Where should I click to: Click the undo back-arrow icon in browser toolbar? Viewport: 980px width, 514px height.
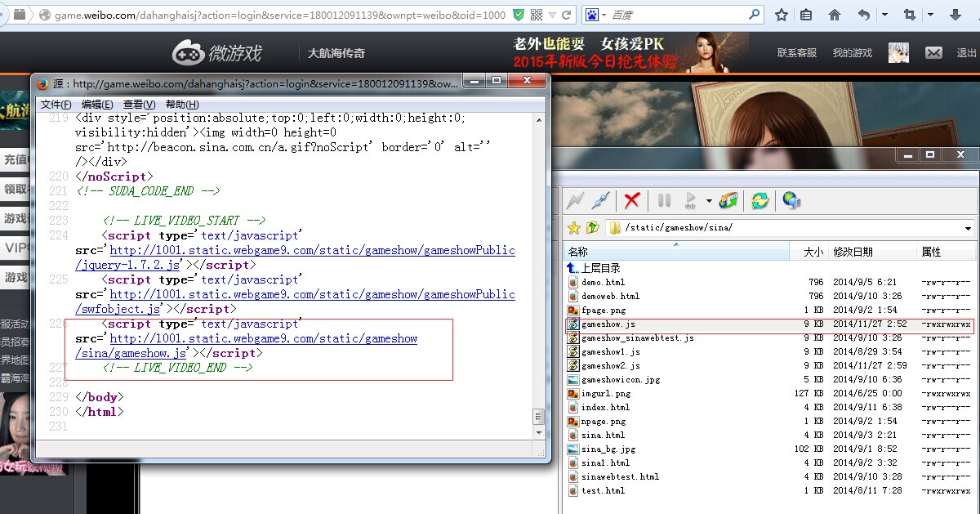(864, 15)
